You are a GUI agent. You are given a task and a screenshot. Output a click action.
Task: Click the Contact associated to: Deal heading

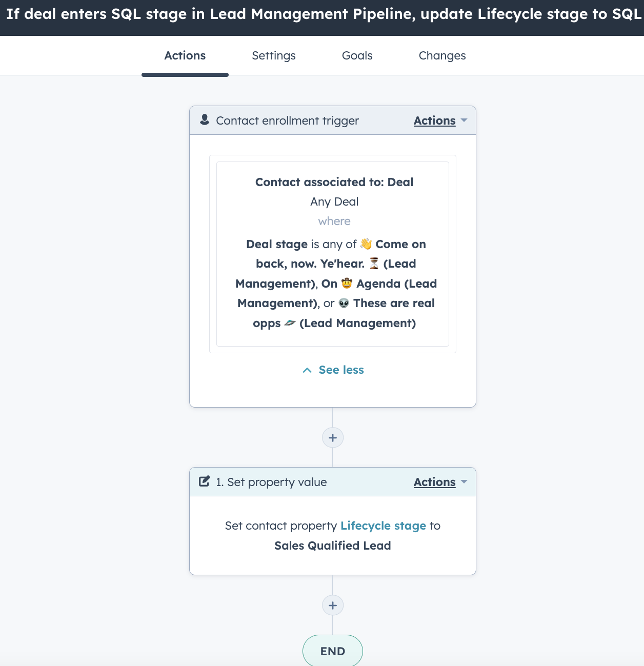point(334,182)
